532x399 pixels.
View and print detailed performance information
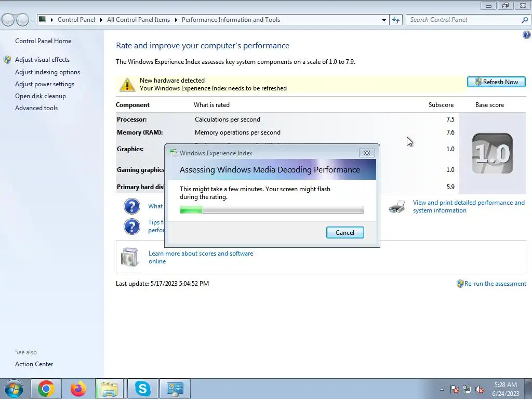(469, 207)
